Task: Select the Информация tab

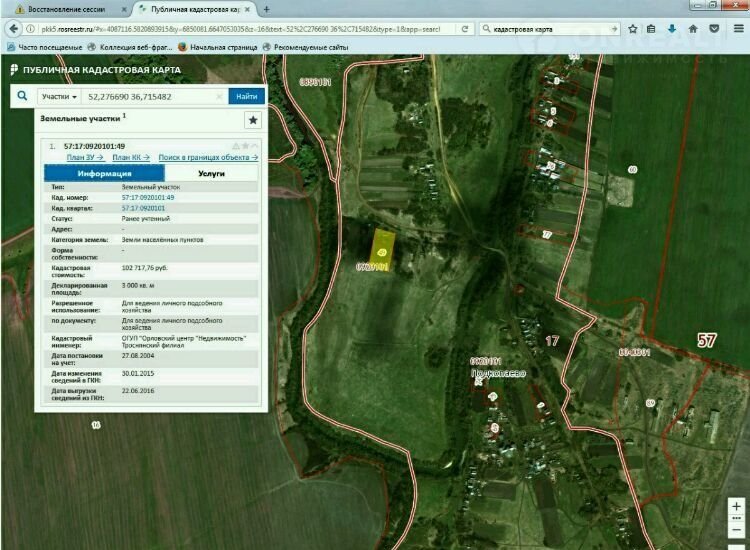Action: click(x=104, y=173)
